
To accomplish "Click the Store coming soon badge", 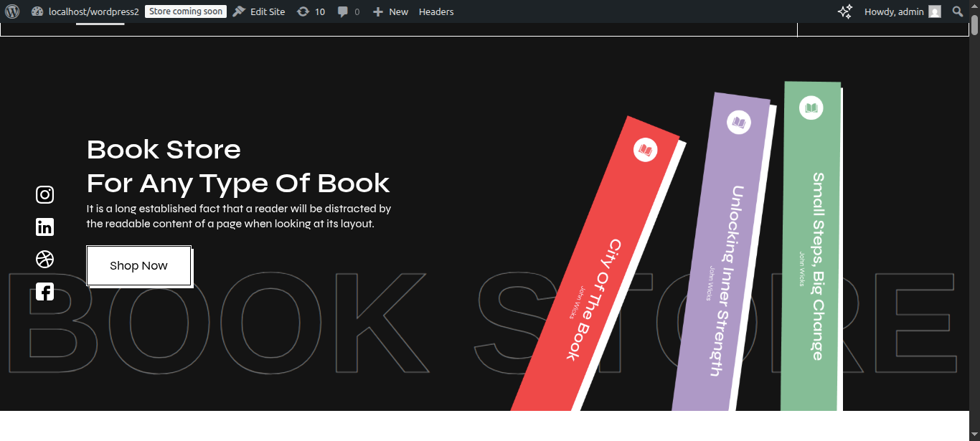I will [x=186, y=11].
